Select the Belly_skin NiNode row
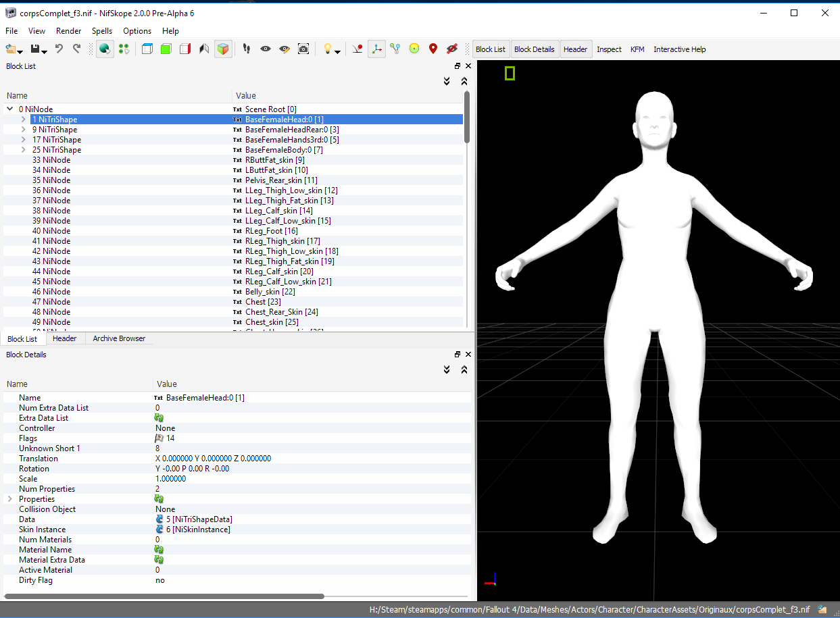Image resolution: width=840 pixels, height=618 pixels. pyautogui.click(x=51, y=292)
